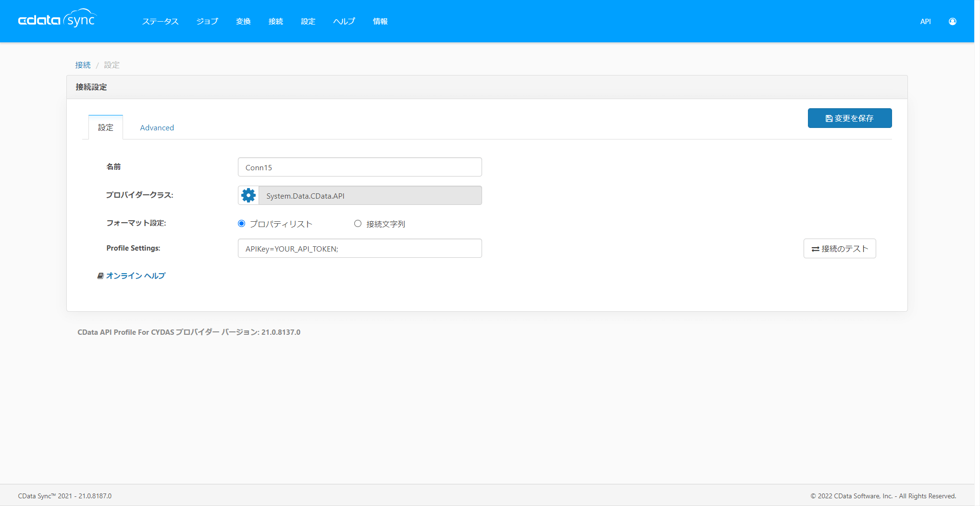The height and width of the screenshot is (506, 980).
Task: Focus the 名前 field containing Conn15
Action: tap(360, 167)
